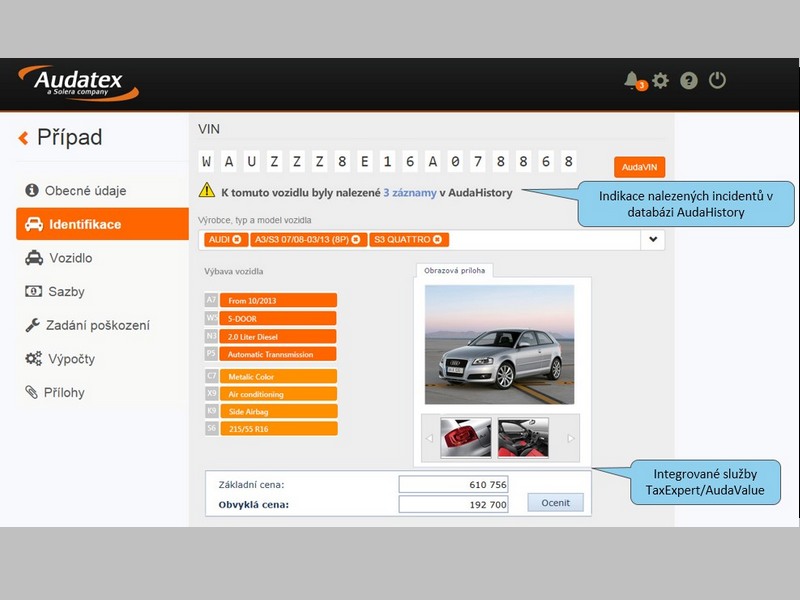Click the AUDI manufacturer tag
800x600 pixels.
tap(226, 240)
